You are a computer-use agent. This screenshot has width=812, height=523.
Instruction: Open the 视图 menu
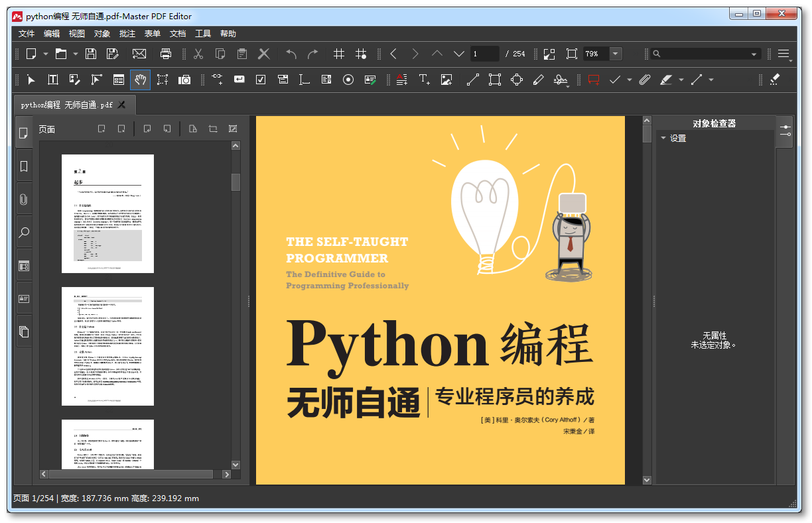point(77,34)
